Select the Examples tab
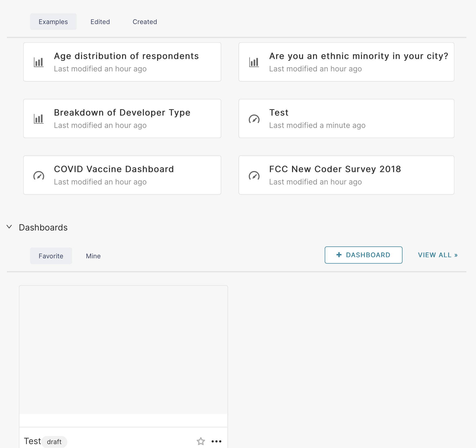 tap(53, 22)
